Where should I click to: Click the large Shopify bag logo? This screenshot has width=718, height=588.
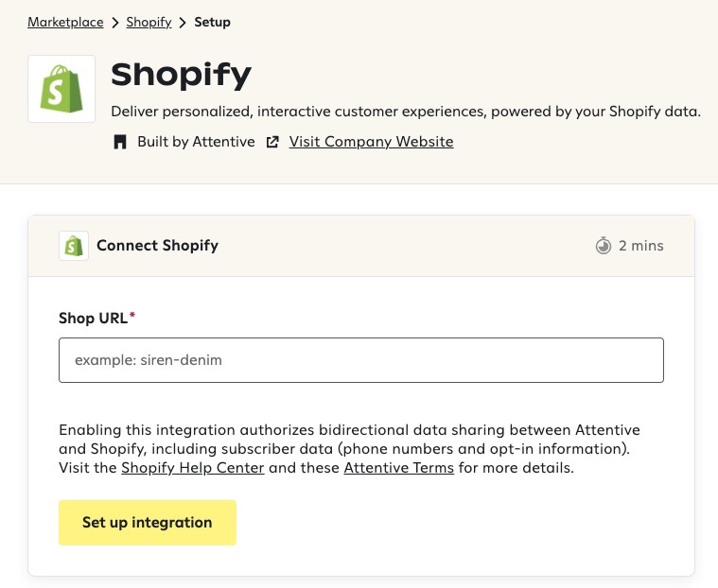click(61, 89)
